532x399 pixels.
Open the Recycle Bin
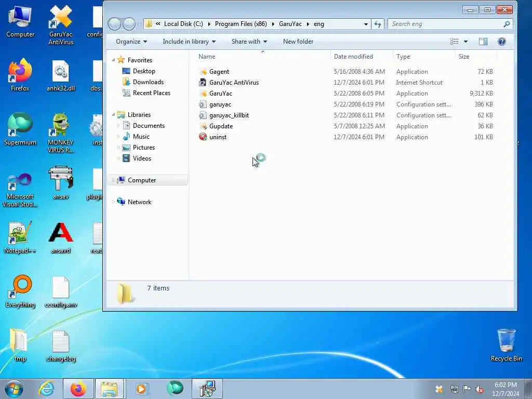(506, 345)
